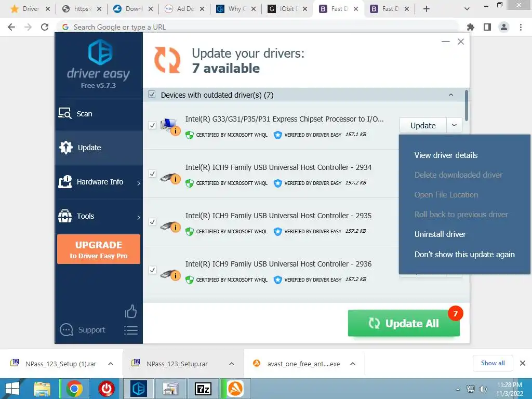Open options for NPass_123_Setup.rar download

point(232,364)
